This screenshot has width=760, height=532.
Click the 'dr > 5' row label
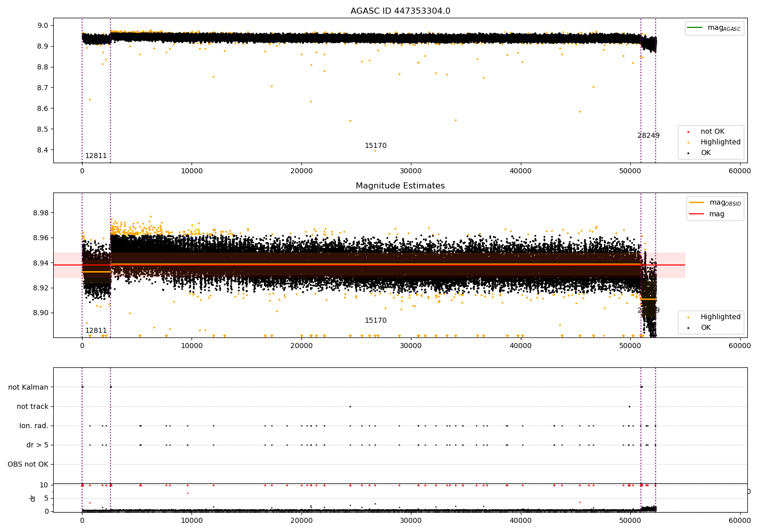tap(37, 445)
